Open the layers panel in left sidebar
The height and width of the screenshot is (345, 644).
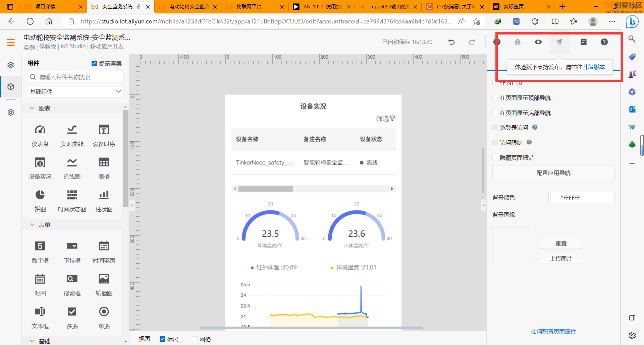(11, 65)
